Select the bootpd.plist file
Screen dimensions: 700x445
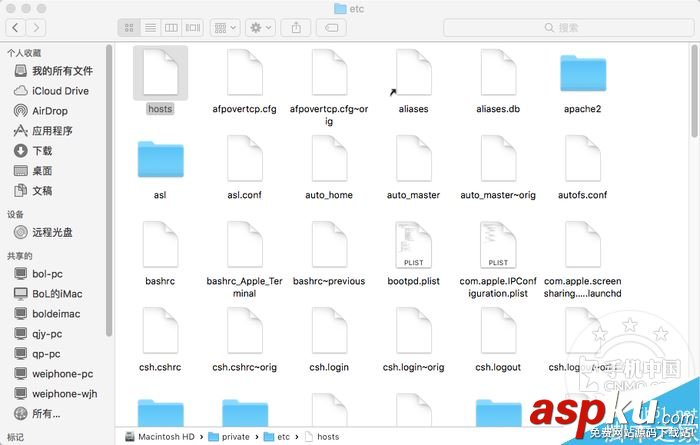(x=413, y=254)
